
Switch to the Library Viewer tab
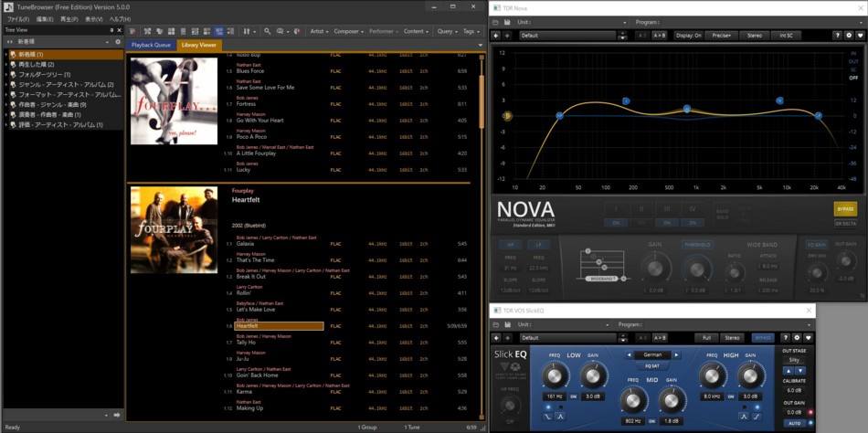pyautogui.click(x=199, y=45)
